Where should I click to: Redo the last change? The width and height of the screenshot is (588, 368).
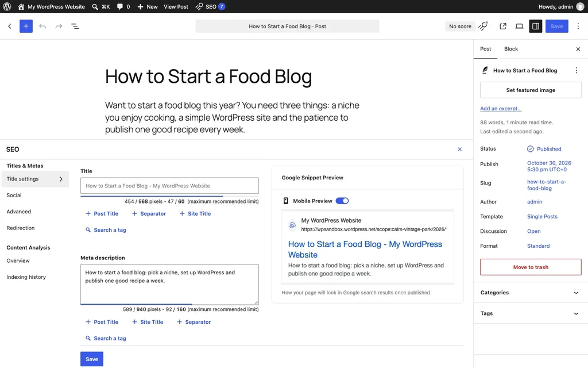(59, 26)
